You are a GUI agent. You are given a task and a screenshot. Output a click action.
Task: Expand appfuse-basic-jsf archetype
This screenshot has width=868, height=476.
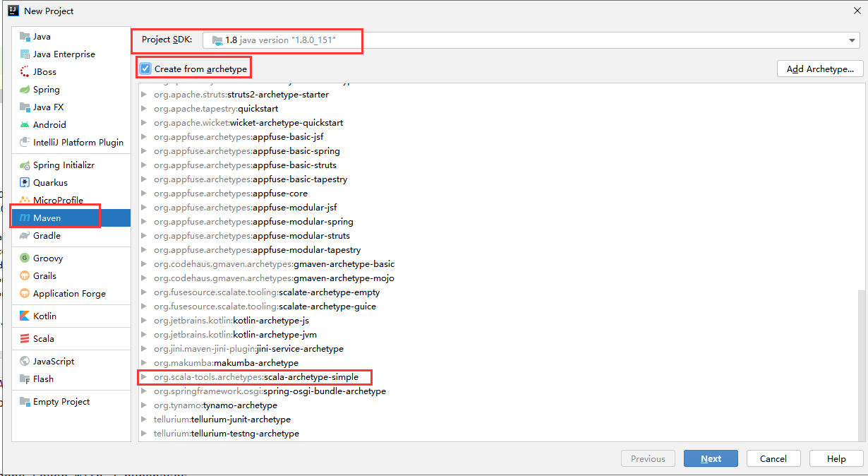tap(144, 137)
